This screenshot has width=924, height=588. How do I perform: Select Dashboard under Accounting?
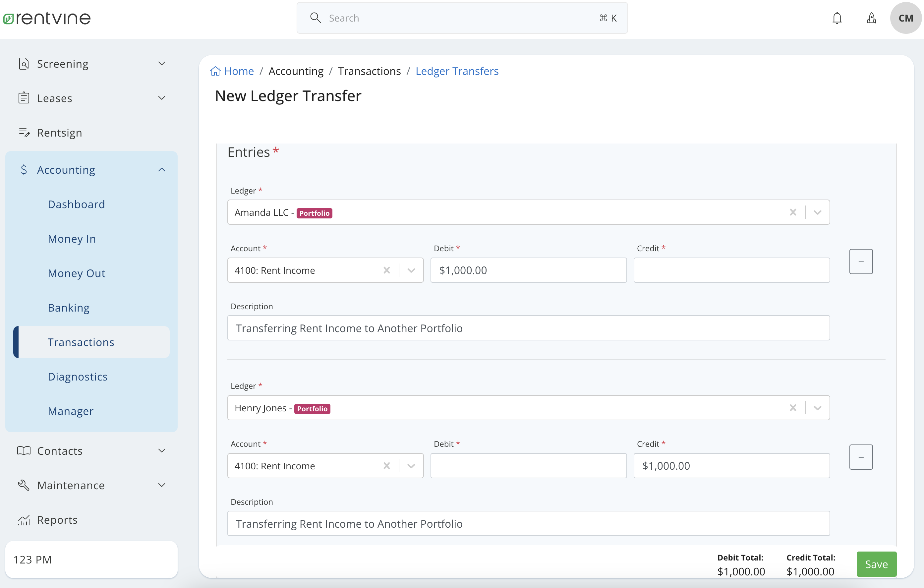pyautogui.click(x=76, y=204)
